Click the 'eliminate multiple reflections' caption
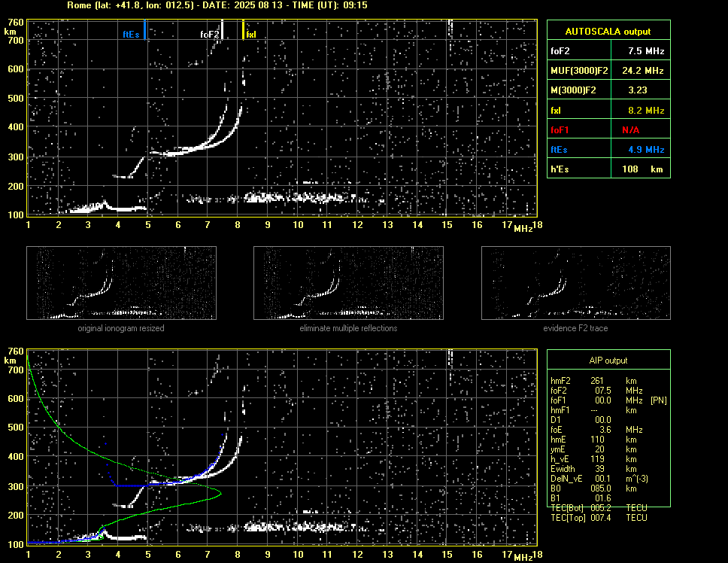Image resolution: width=728 pixels, height=563 pixels. [348, 328]
